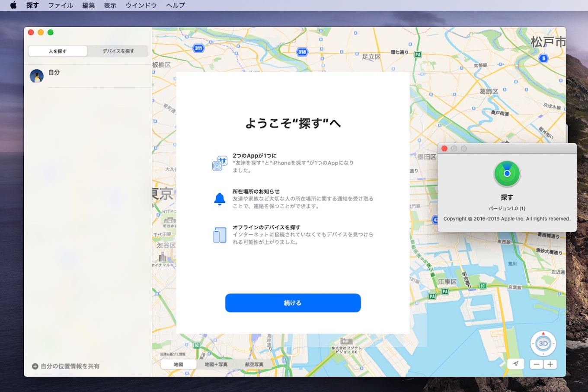588x392 pixels.
Task: Click the 311 route shield on map
Action: 198,48
